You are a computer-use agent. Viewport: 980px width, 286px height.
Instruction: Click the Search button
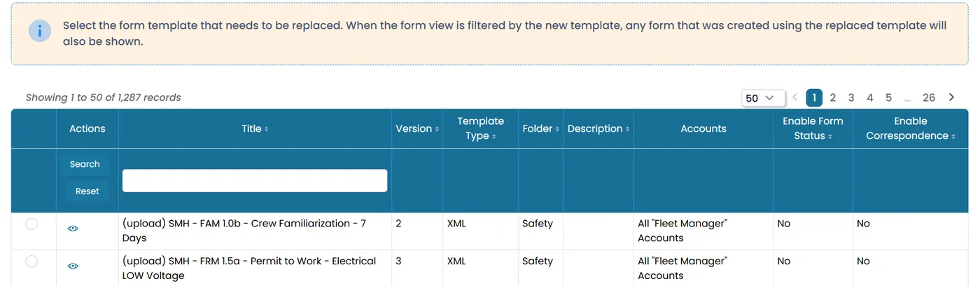[x=85, y=164]
